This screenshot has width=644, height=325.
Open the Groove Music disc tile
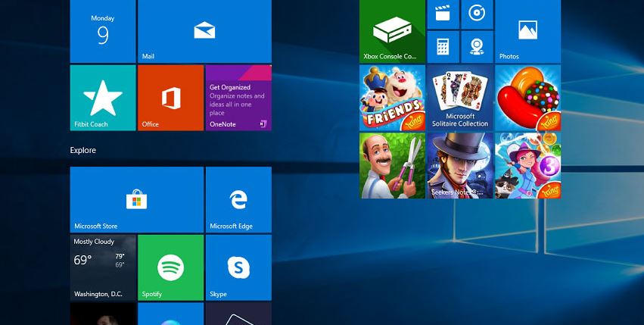[478, 14]
